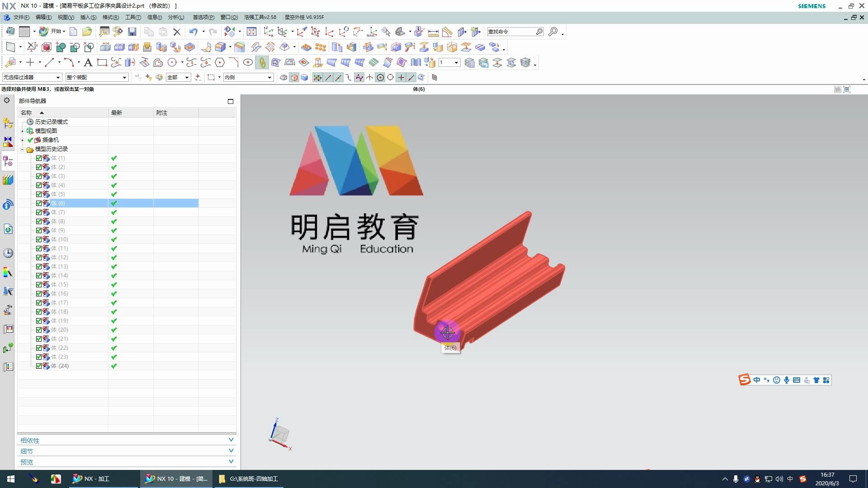The image size is (868, 488).
Task: Open G:\系统班-四轴加工 folder in taskbar
Action: pos(248,479)
